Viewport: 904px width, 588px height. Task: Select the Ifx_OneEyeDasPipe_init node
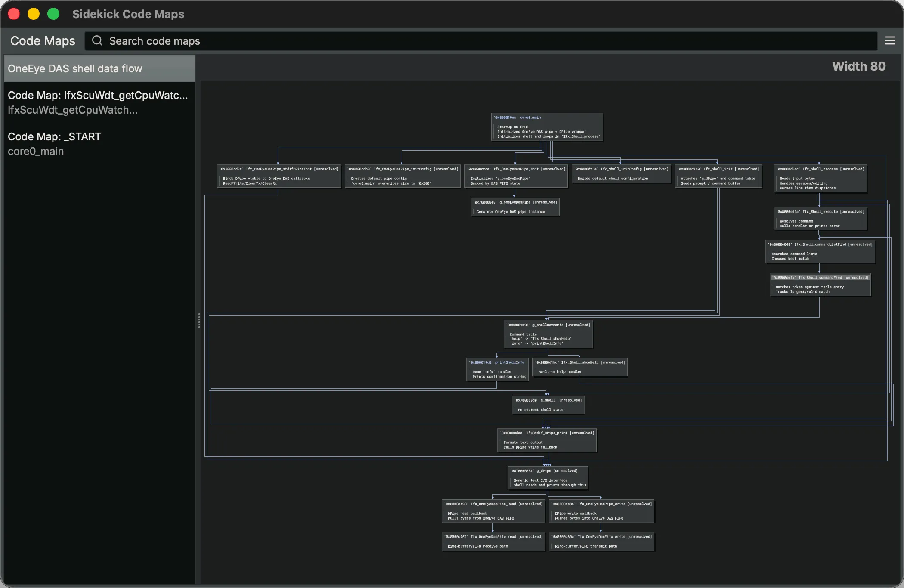(x=516, y=176)
